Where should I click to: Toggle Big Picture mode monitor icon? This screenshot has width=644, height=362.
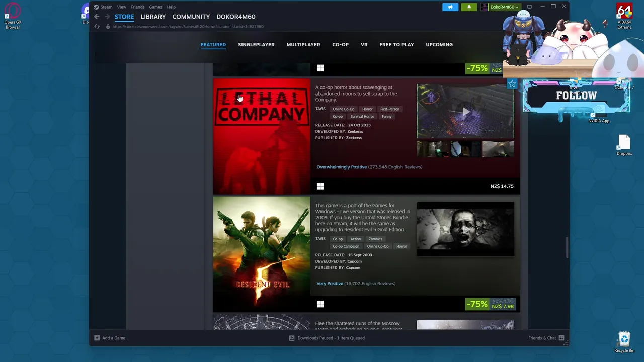tap(529, 7)
